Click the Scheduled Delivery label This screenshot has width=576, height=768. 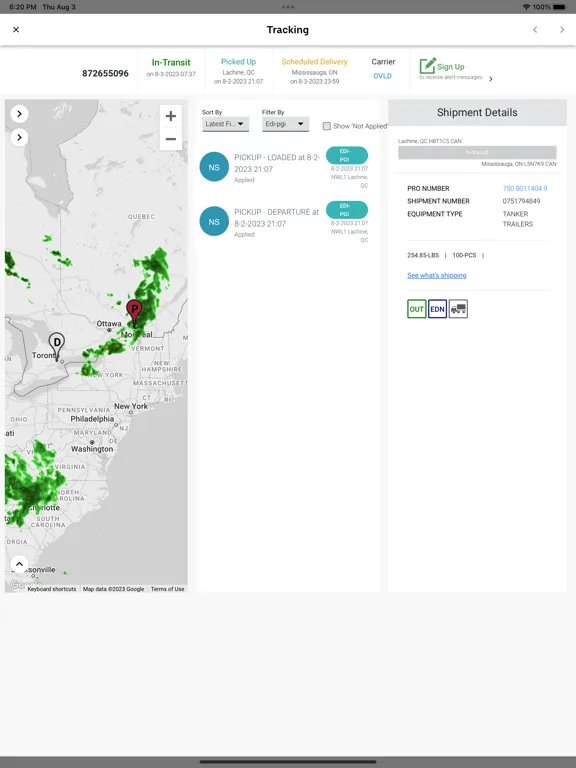(x=314, y=62)
